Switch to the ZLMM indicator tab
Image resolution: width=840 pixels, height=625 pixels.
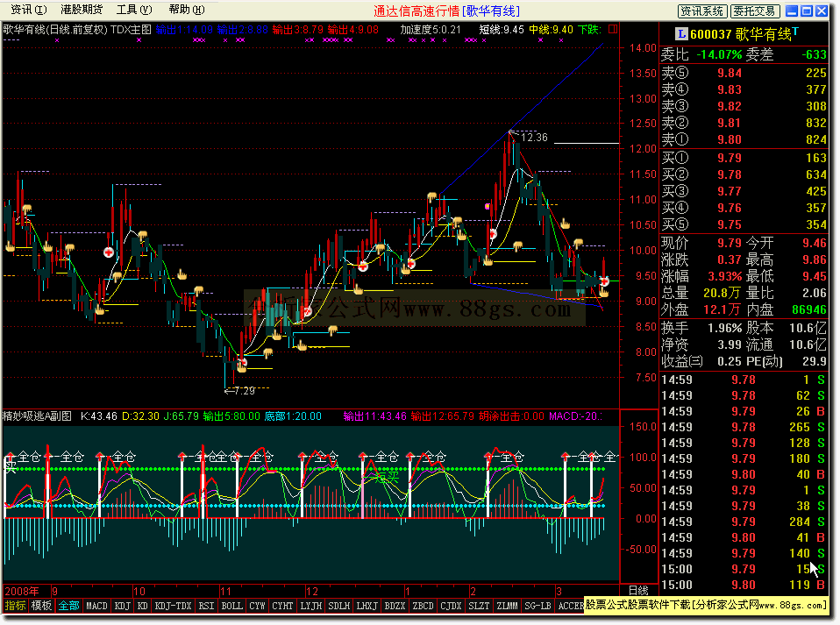point(507,606)
